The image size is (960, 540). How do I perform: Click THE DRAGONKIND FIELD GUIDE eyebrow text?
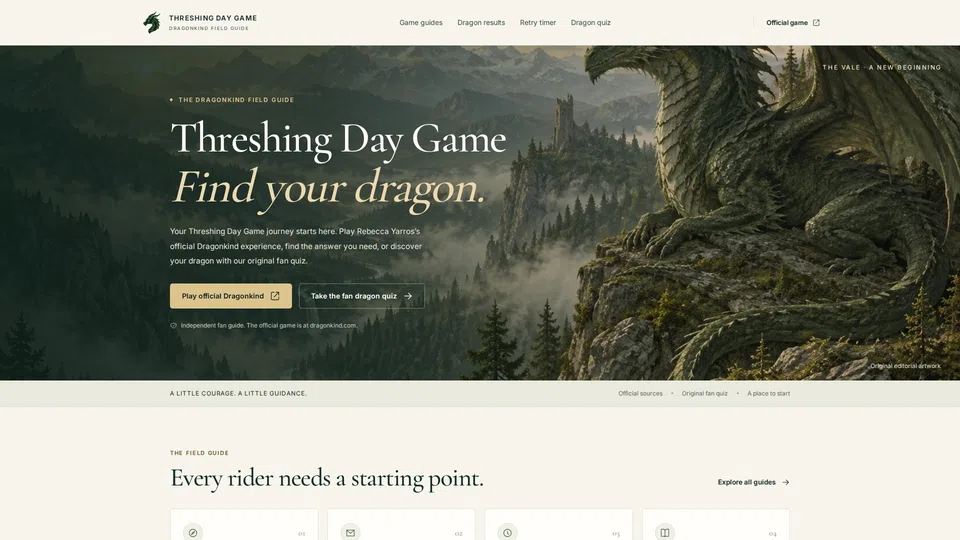tap(236, 100)
